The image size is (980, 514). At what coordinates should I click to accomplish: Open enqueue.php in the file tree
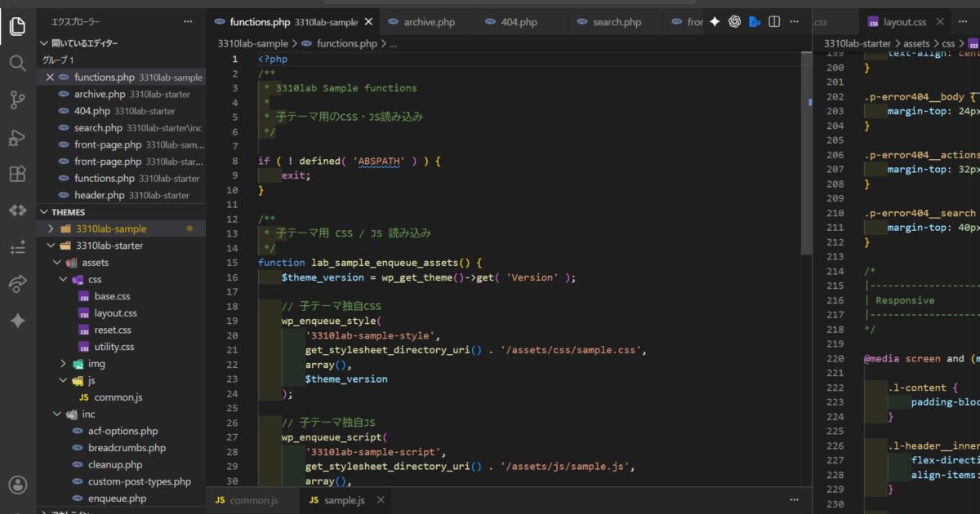pos(117,498)
